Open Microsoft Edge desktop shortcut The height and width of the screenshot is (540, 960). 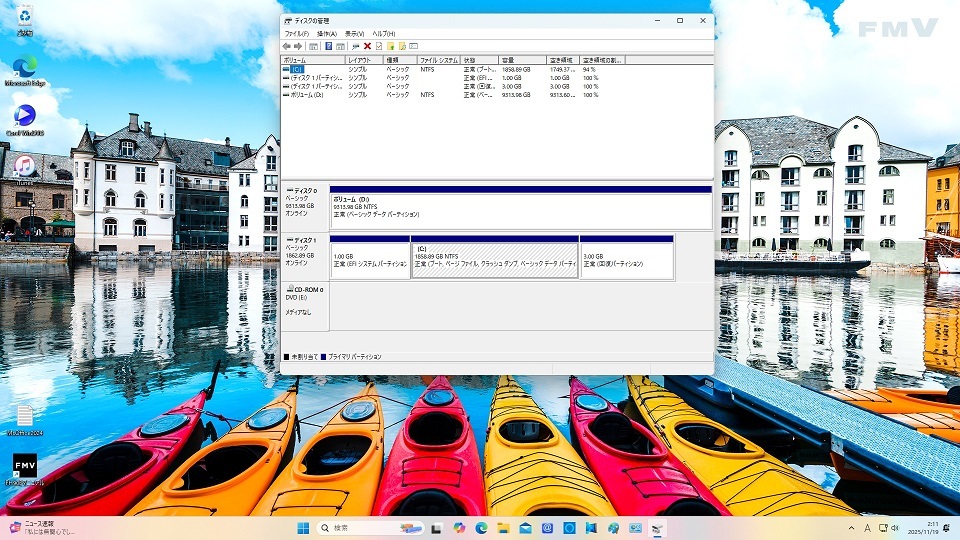pyautogui.click(x=24, y=72)
